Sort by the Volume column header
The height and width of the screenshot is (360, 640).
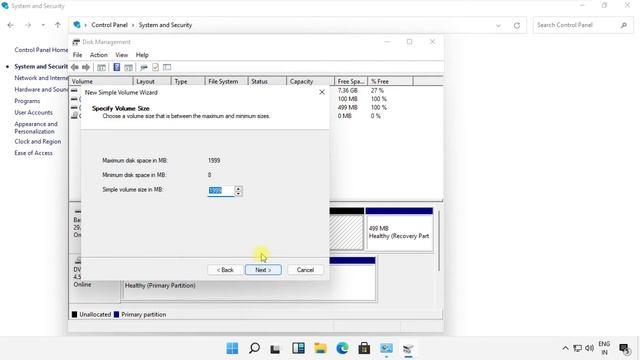[101, 81]
